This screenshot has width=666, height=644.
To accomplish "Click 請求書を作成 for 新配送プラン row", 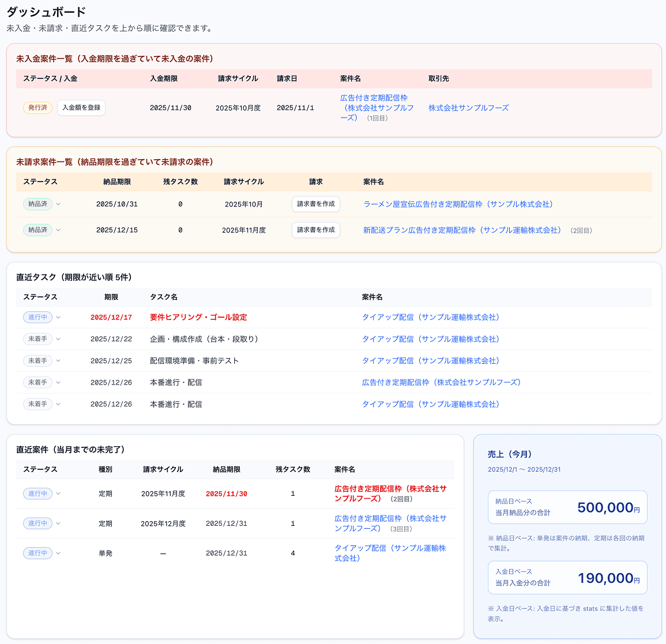I will 315,229.
